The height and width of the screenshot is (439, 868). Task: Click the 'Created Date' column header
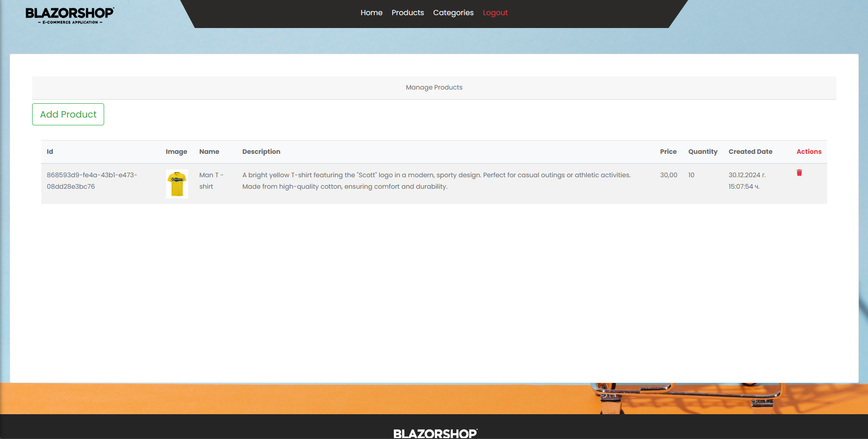[x=750, y=152]
